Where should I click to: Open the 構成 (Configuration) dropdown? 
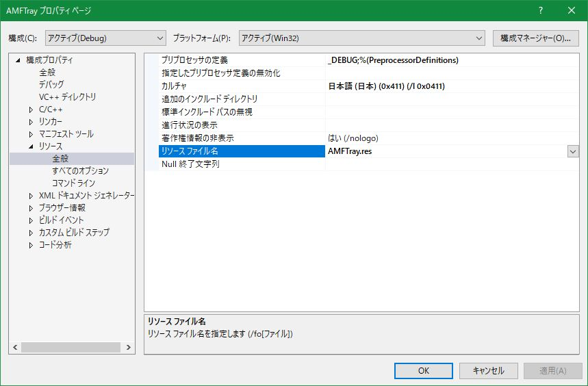(x=105, y=38)
